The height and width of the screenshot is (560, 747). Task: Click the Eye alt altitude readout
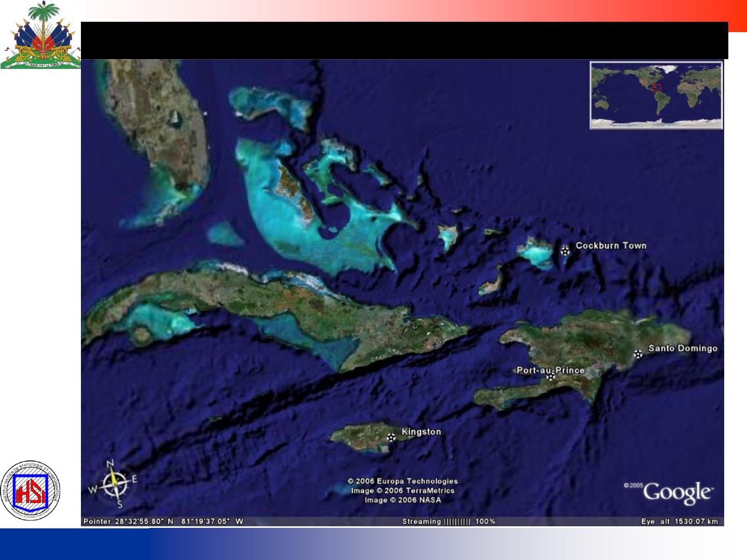pyautogui.click(x=679, y=522)
